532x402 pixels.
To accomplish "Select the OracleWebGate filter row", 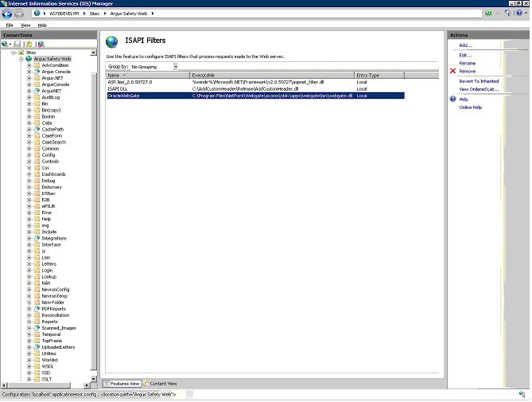I will click(x=255, y=96).
